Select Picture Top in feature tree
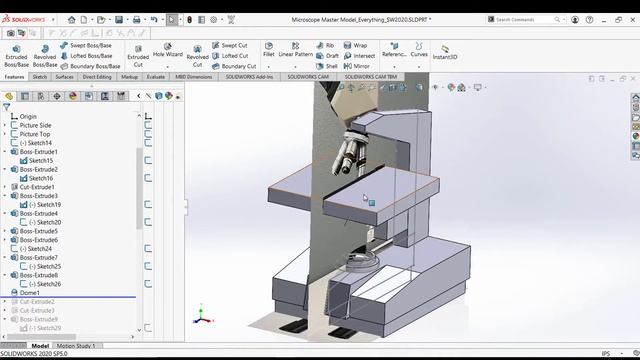The height and width of the screenshot is (360, 640). pyautogui.click(x=35, y=134)
